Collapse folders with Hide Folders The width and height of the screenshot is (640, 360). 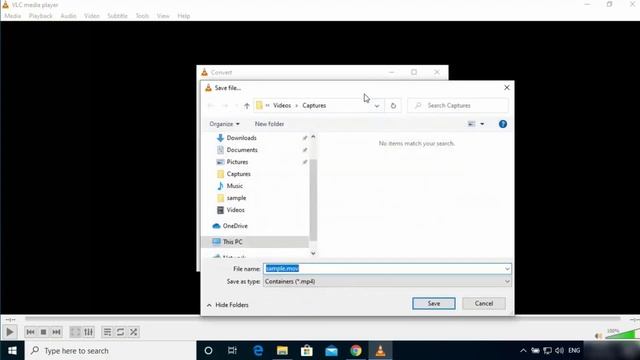tap(228, 305)
